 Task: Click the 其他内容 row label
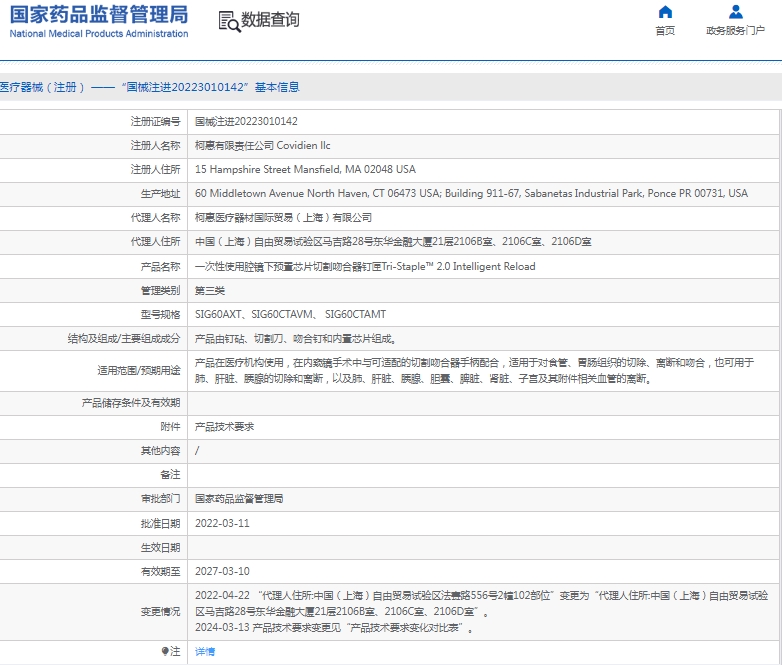[160, 450]
